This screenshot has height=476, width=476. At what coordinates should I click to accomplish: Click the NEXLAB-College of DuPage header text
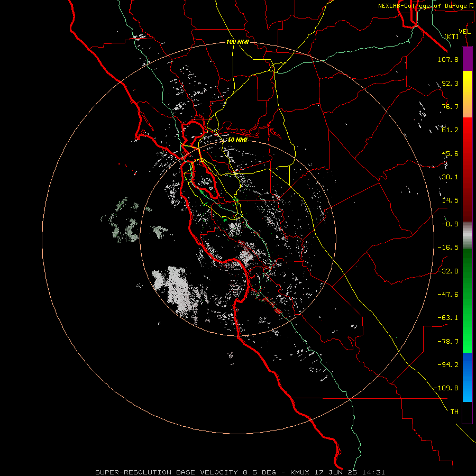[x=423, y=6]
